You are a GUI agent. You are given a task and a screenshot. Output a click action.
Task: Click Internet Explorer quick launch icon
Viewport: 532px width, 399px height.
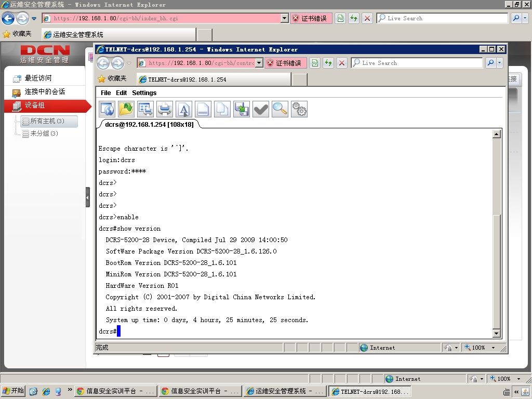pyautogui.click(x=46, y=392)
